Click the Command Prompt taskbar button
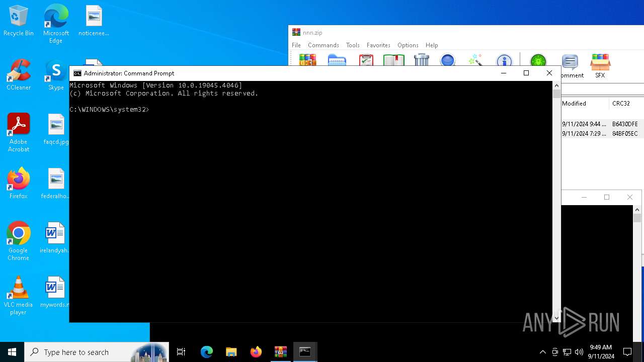Screen dimensions: 644x362 [305, 352]
